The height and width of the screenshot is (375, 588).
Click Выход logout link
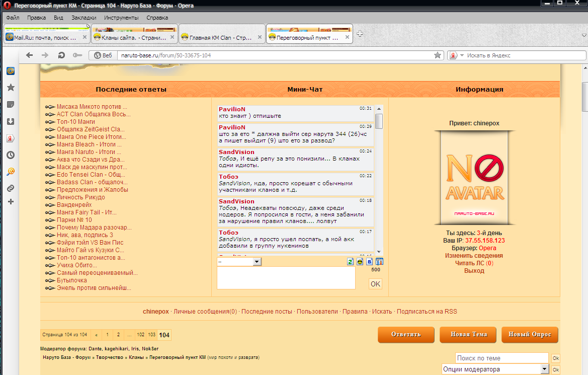click(x=474, y=271)
